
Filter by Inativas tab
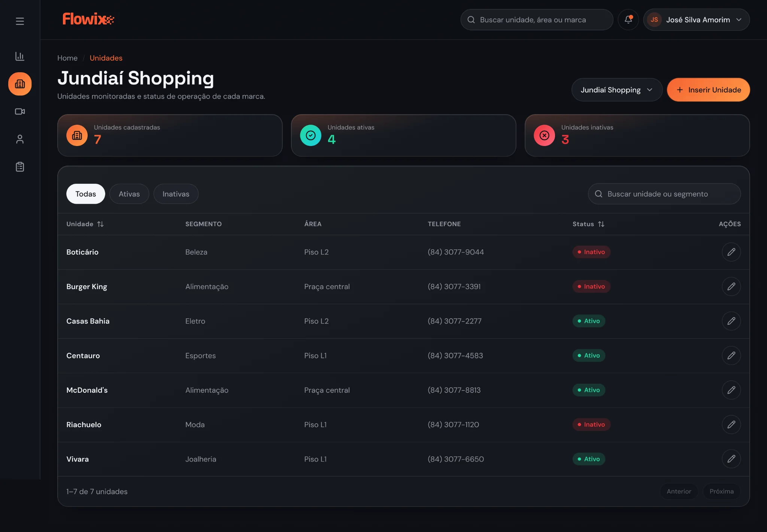[x=176, y=194]
